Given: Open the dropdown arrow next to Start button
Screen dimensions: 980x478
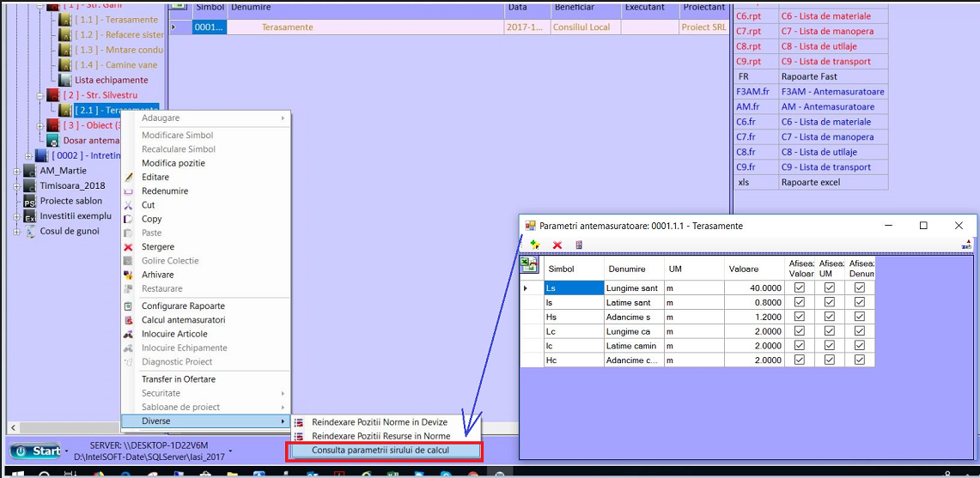Looking at the screenshot, I should click(x=66, y=451).
